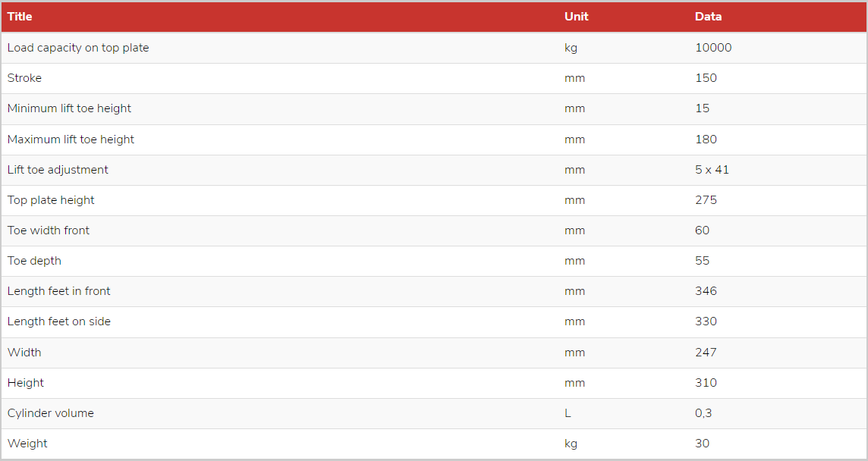Viewport: 868px width, 461px height.
Task: Click the Height row label
Action: [x=26, y=383]
